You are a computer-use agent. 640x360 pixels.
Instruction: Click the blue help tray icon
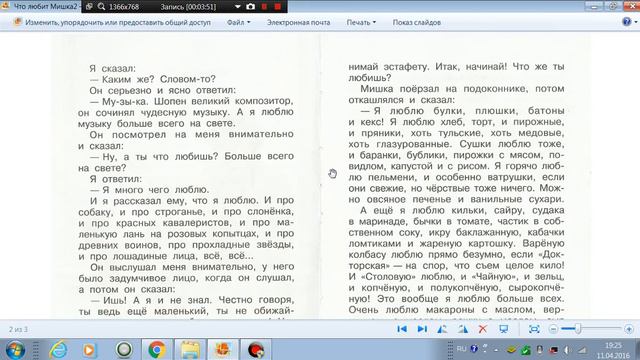[x=474, y=349]
